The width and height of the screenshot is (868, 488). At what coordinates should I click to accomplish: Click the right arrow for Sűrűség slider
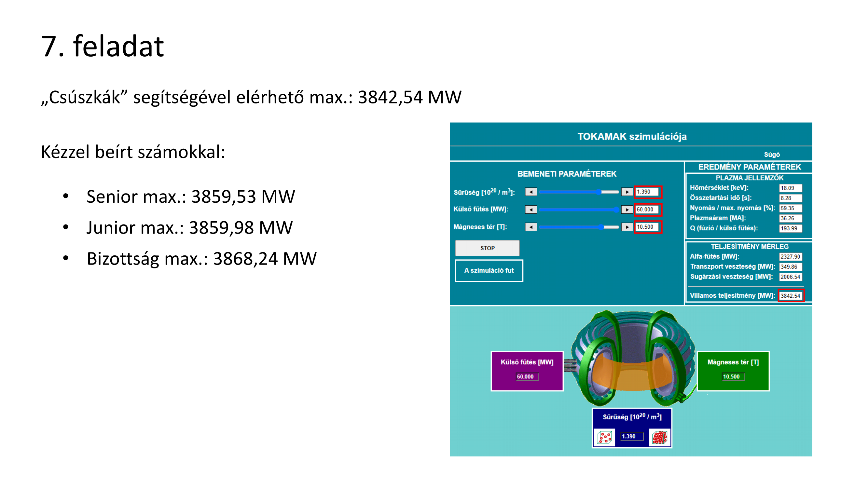[x=627, y=192]
